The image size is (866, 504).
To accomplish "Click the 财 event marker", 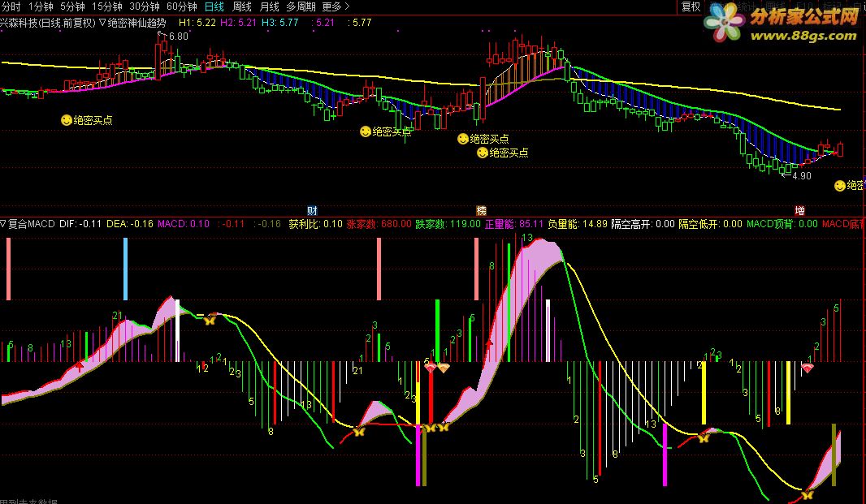I will pyautogui.click(x=312, y=210).
